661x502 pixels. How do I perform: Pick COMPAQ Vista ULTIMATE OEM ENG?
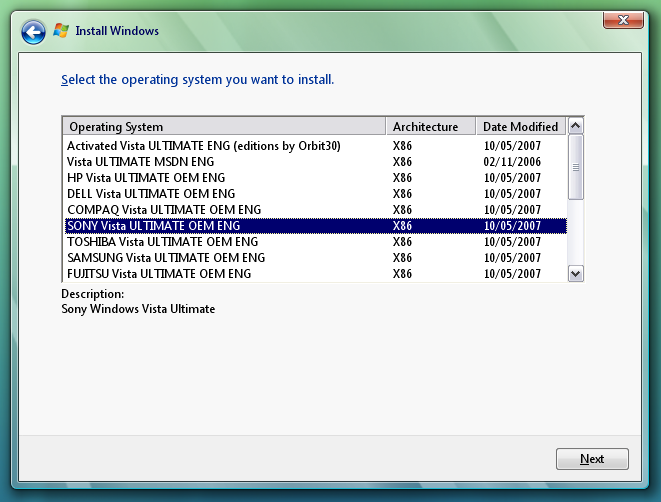click(x=164, y=210)
